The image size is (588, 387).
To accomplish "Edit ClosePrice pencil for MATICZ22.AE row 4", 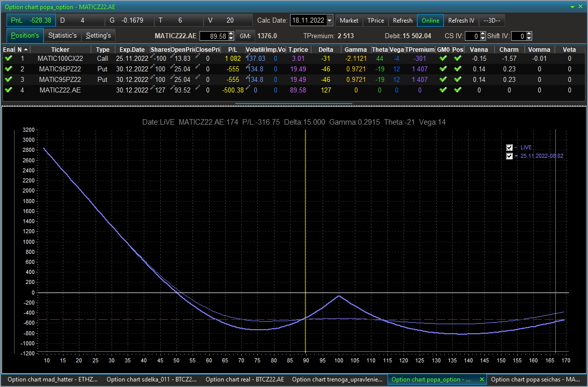I will [198, 88].
